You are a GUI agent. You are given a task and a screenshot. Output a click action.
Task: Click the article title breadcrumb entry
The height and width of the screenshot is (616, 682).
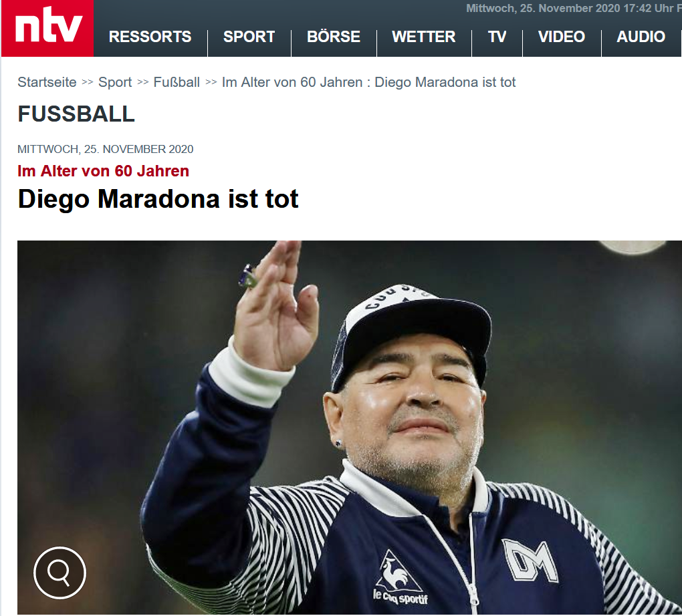point(369,82)
